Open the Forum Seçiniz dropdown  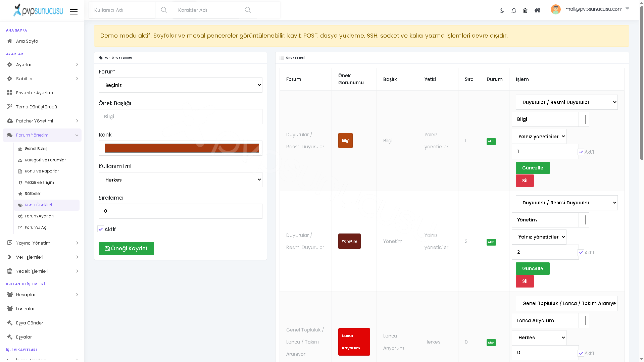click(x=181, y=85)
